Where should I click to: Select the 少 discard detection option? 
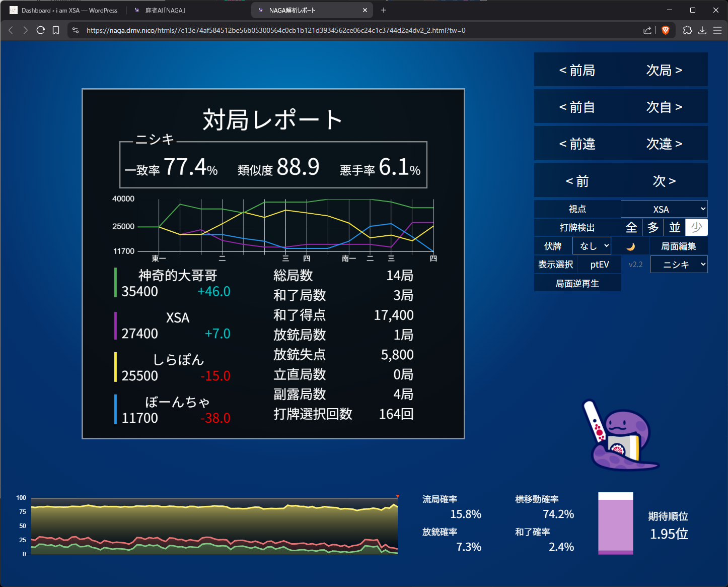coord(696,228)
